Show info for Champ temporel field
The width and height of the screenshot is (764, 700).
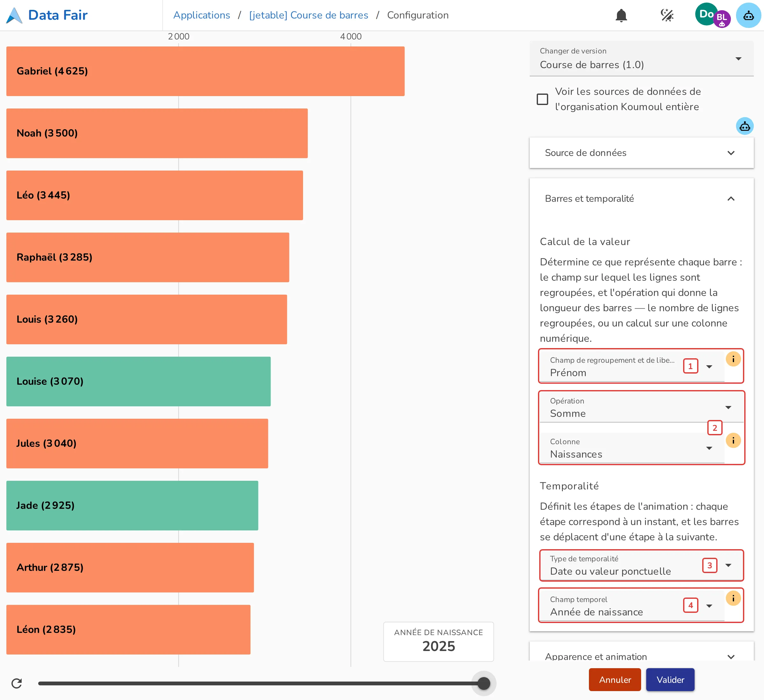[x=733, y=598]
